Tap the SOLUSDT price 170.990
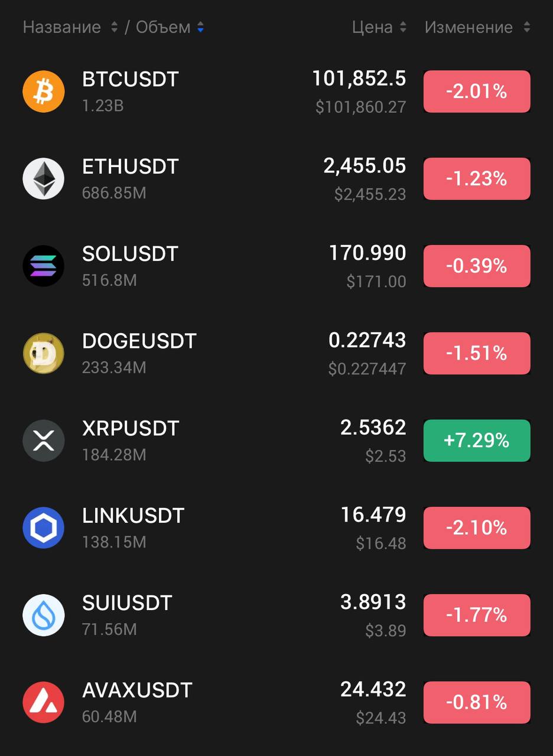The width and height of the screenshot is (553, 756). (367, 253)
